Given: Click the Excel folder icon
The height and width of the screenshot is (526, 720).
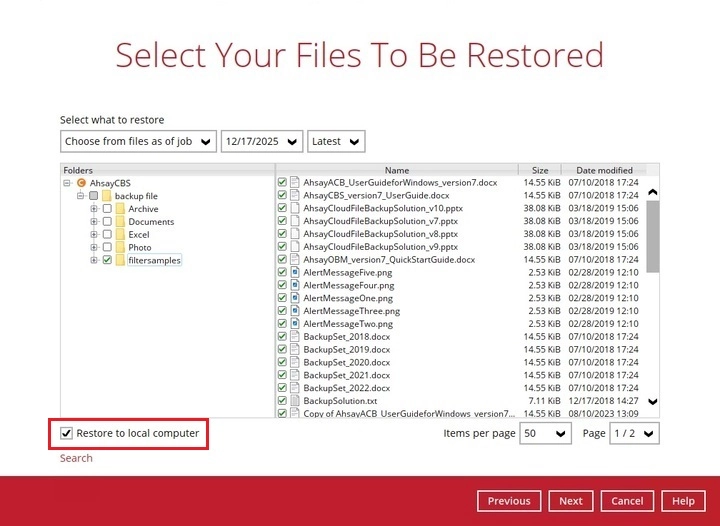Looking at the screenshot, I should click(x=120, y=234).
